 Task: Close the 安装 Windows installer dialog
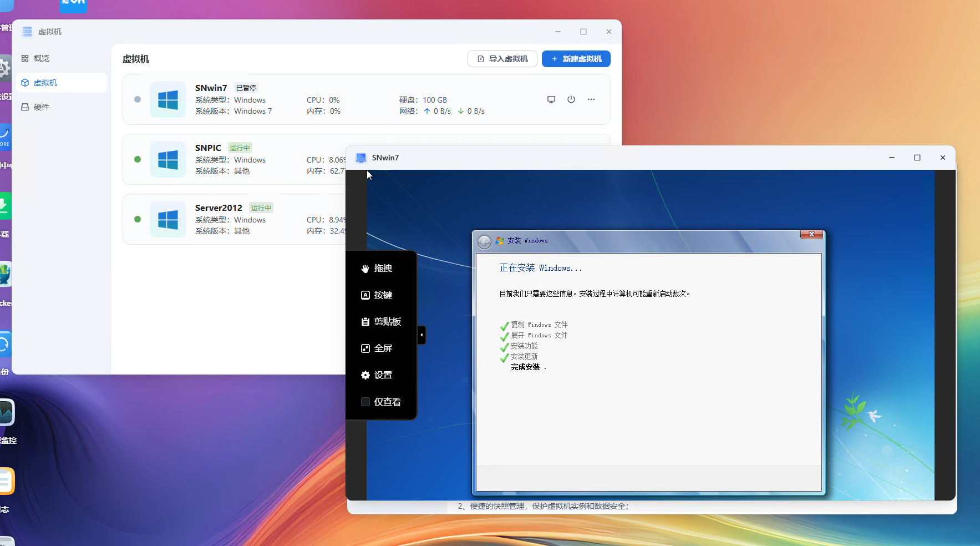click(811, 234)
